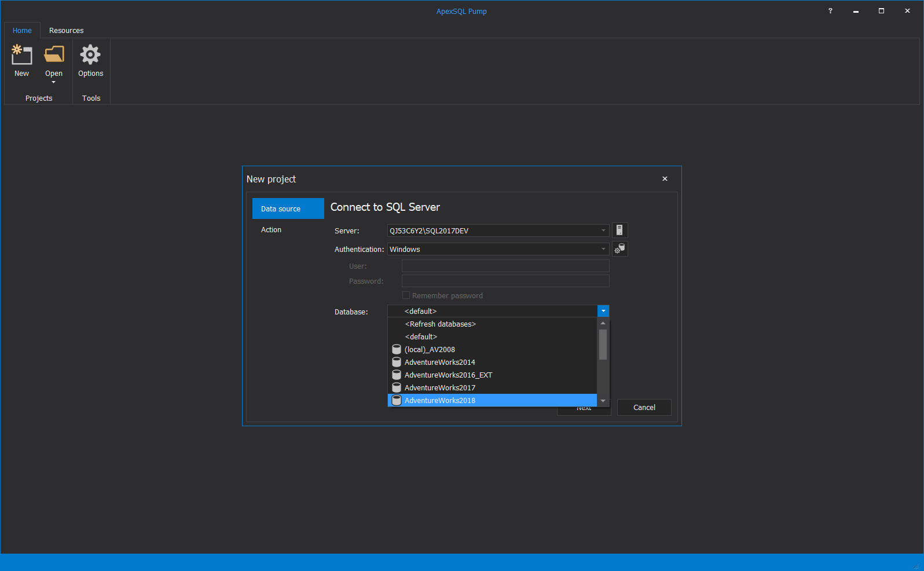
Task: Collapse the Database dropdown arrow
Action: click(x=603, y=311)
